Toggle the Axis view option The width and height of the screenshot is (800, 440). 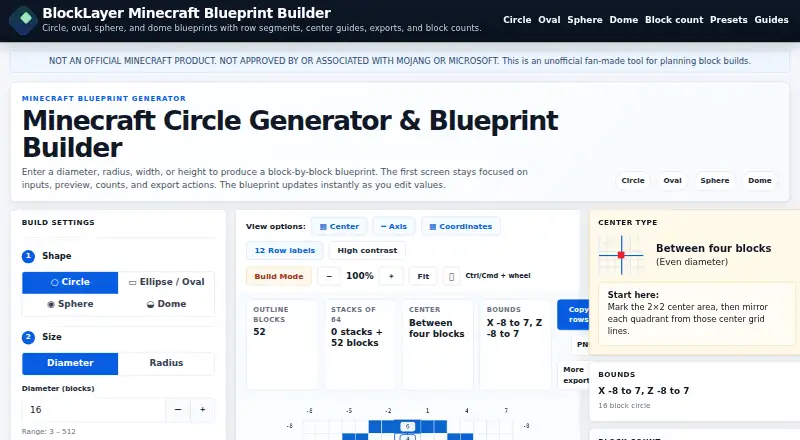coord(394,227)
